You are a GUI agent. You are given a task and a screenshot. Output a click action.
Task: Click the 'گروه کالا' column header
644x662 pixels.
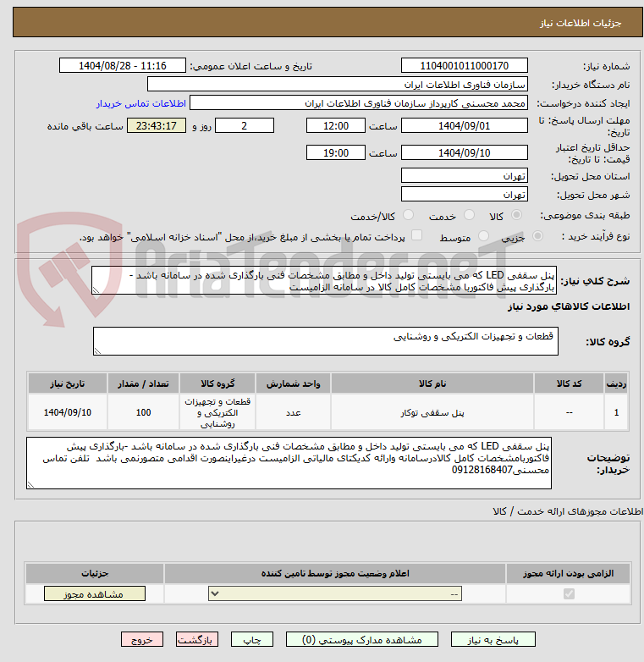point(217,383)
